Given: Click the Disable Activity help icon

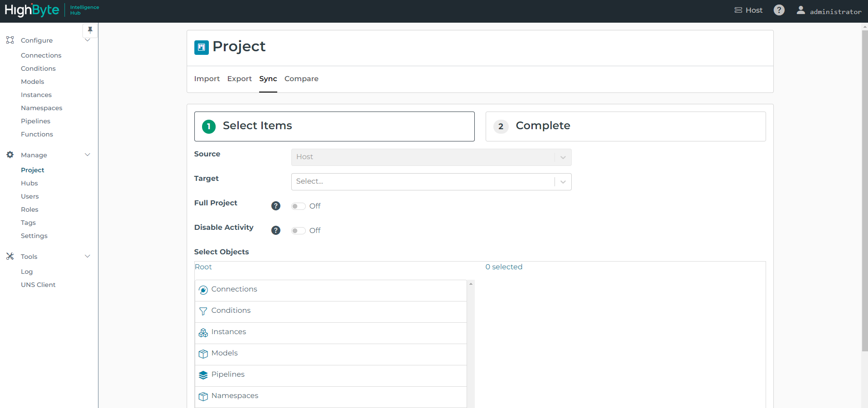Looking at the screenshot, I should 275,230.
